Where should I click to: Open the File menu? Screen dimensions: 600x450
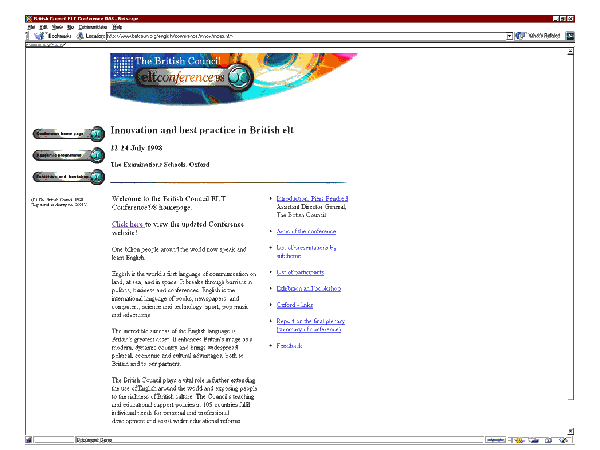pos(31,27)
